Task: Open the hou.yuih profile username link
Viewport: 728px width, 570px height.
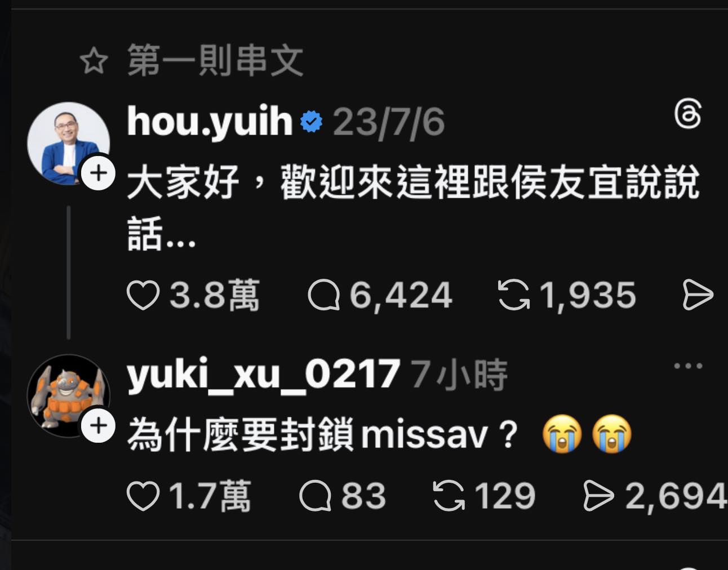Action: [210, 121]
